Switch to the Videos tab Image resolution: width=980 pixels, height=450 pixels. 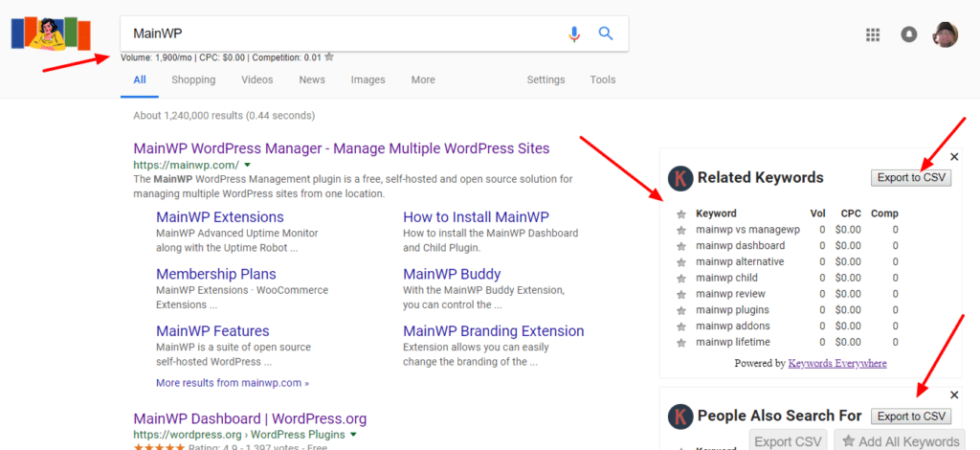pos(257,80)
